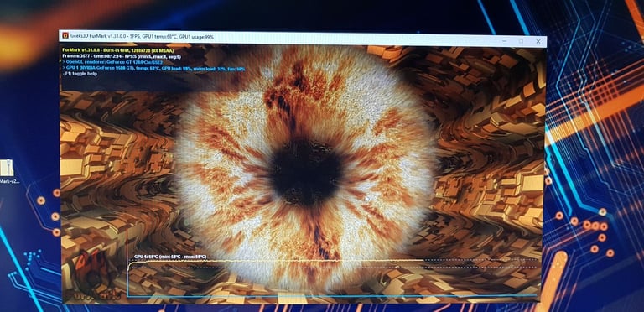Viewport: 644px width, 312px height.
Task: Close the FurMark burn-in test window
Action: pos(538,41)
